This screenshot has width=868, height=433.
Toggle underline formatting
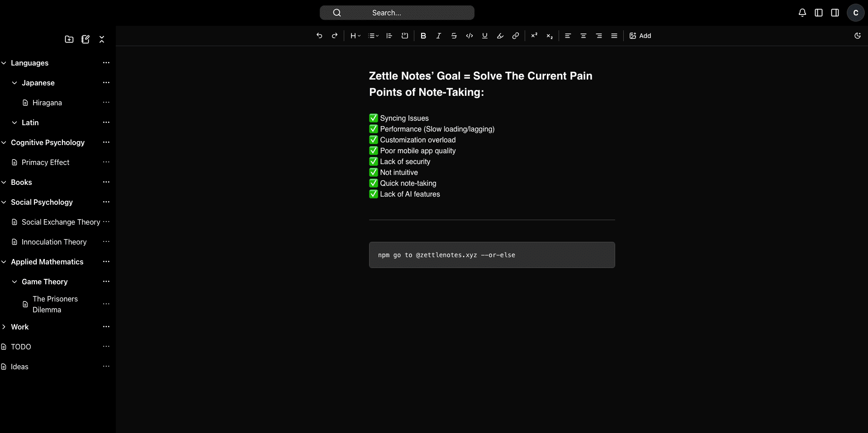pyautogui.click(x=485, y=36)
